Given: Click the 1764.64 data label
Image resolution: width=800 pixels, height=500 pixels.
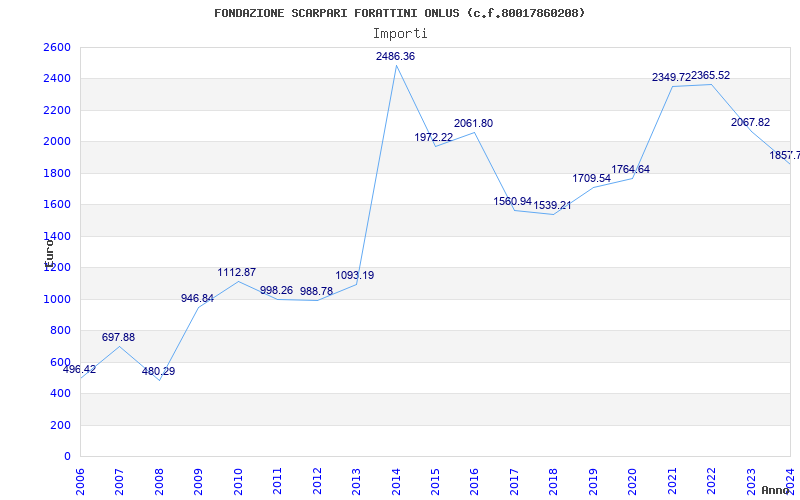Looking at the screenshot, I should click(x=631, y=169).
